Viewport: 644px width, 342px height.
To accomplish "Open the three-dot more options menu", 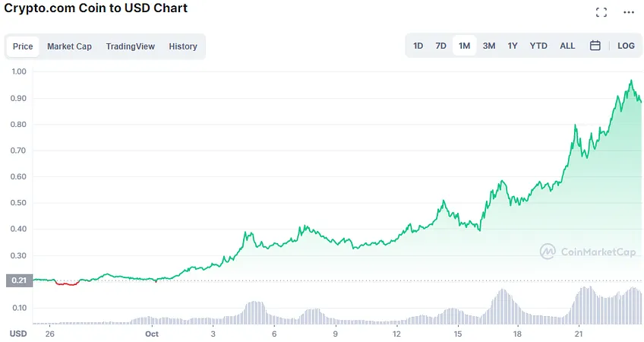I will point(629,12).
